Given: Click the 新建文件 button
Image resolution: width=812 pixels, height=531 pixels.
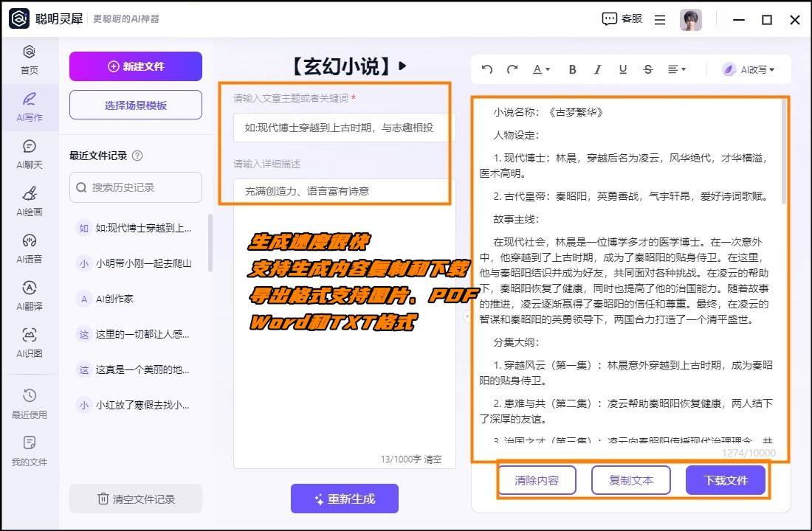Looking at the screenshot, I should pos(135,66).
